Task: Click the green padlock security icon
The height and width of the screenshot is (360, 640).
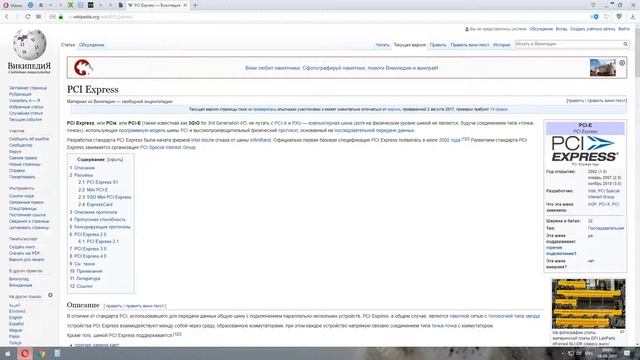Action: (61, 17)
